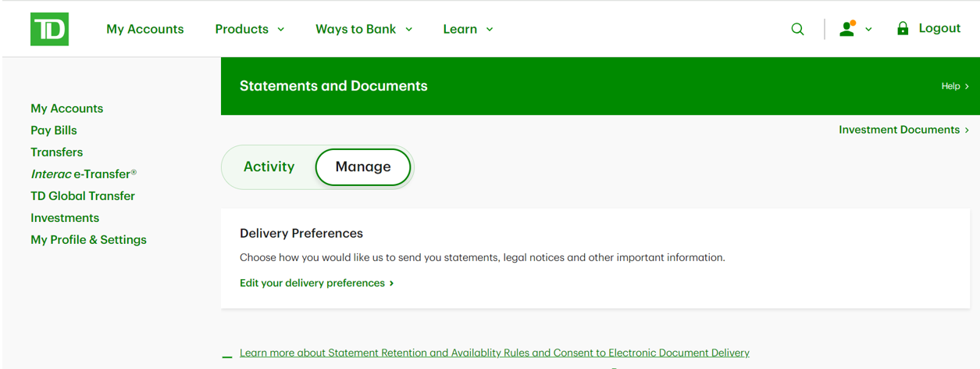Open the Ways to Bank menu
Viewport: 980px width, 369px height.
point(356,29)
